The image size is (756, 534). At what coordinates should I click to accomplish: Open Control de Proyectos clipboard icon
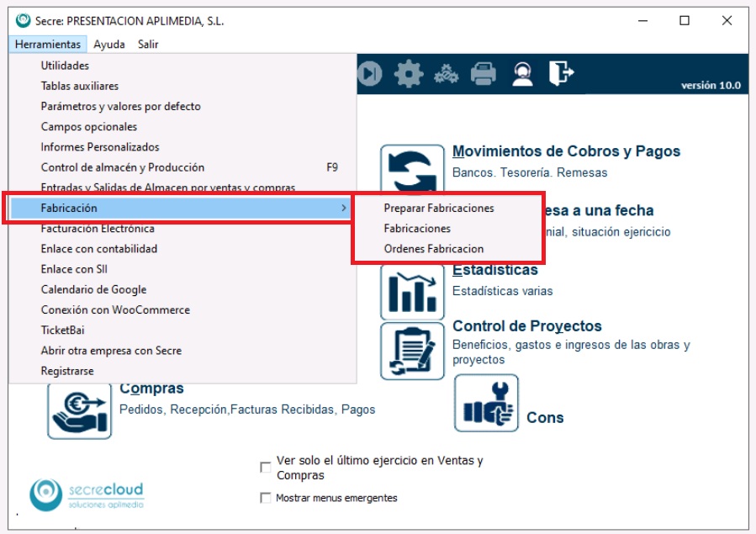(412, 351)
